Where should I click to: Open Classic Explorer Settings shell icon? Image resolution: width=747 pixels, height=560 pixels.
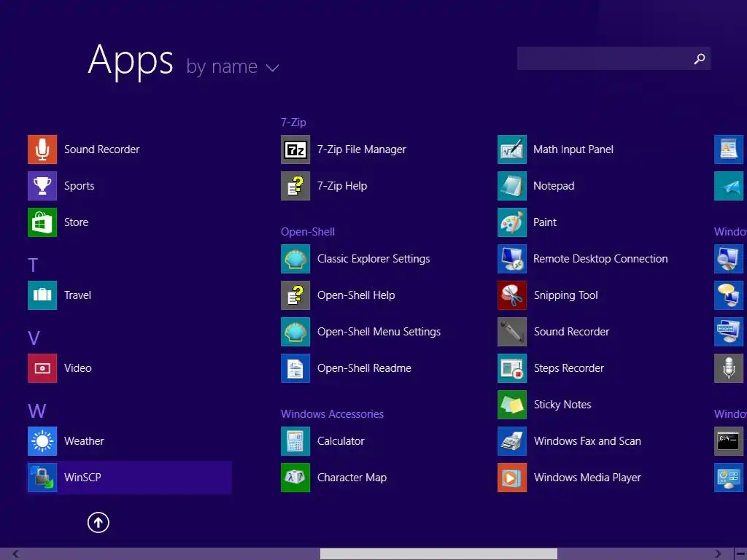[295, 259]
